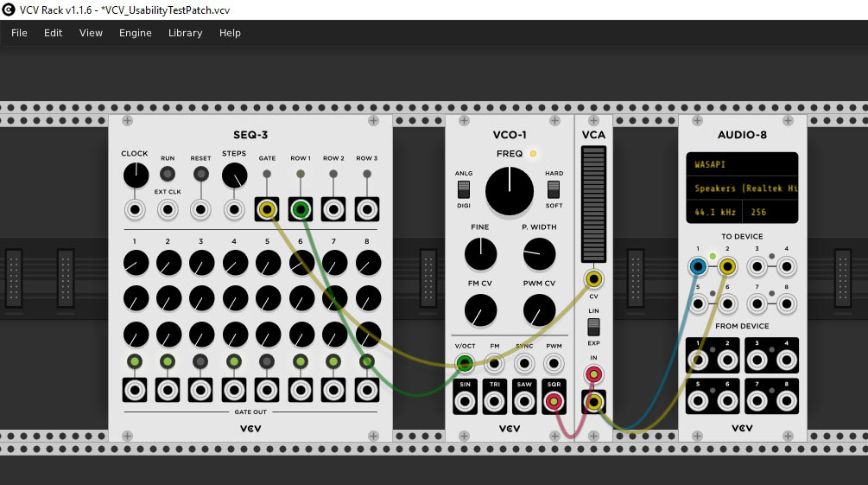Click the VCO-1 P. WIDTH knob
This screenshot has height=485, width=868.
click(539, 254)
